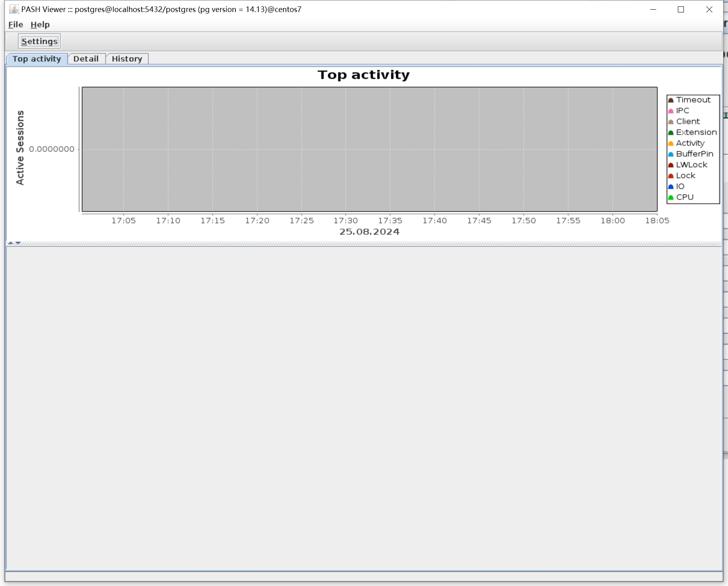728x586 pixels.
Task: Click the CPU legend label
Action: tap(685, 197)
